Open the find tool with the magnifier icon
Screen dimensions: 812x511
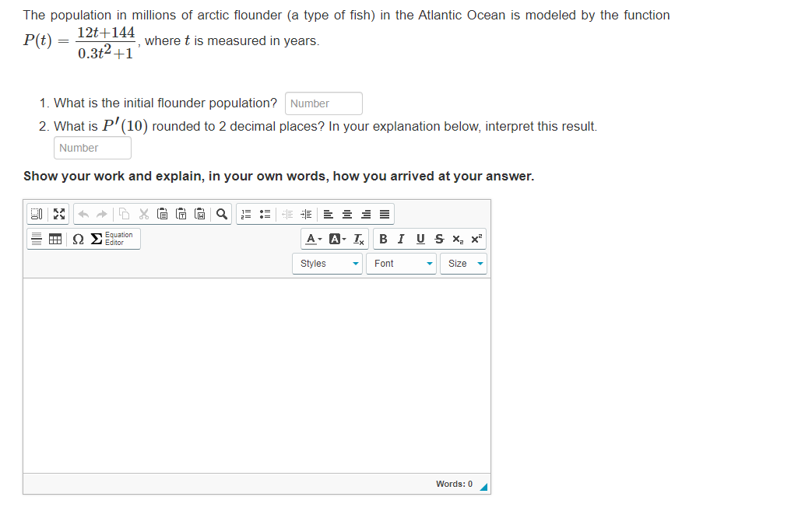click(x=222, y=214)
